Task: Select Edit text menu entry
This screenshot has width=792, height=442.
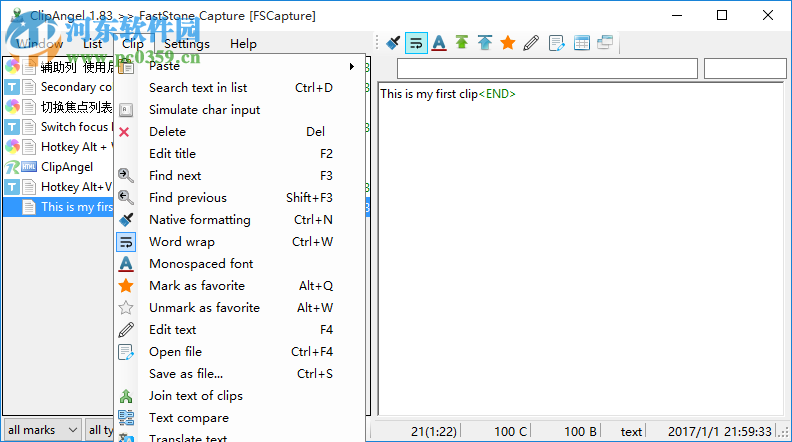Action: 239,330
